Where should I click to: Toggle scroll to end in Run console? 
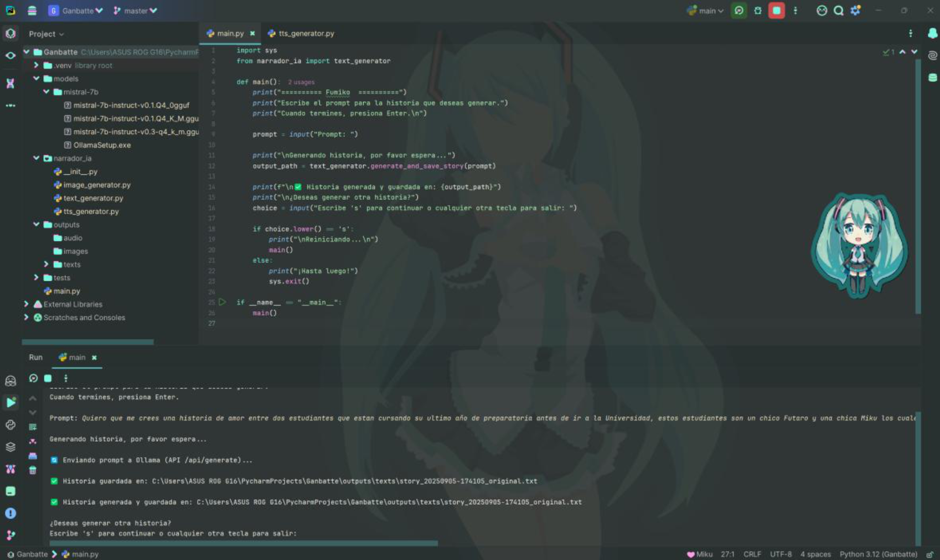[x=33, y=442]
